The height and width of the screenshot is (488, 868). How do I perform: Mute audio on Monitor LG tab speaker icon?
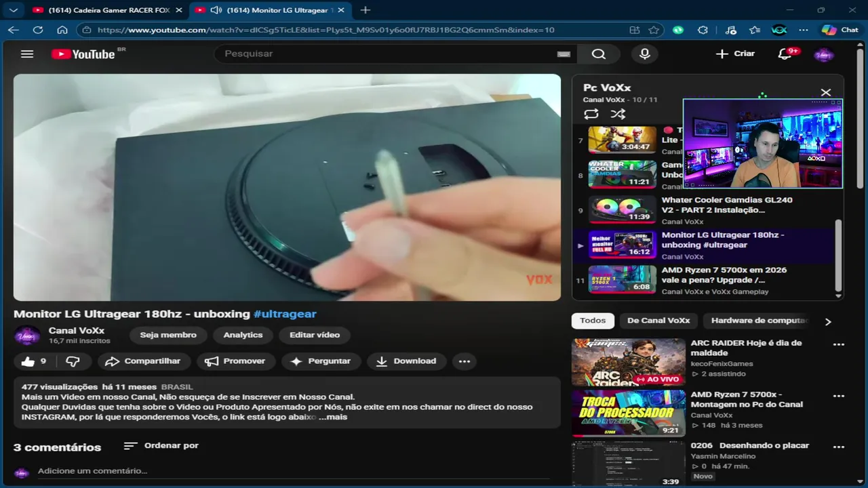216,10
